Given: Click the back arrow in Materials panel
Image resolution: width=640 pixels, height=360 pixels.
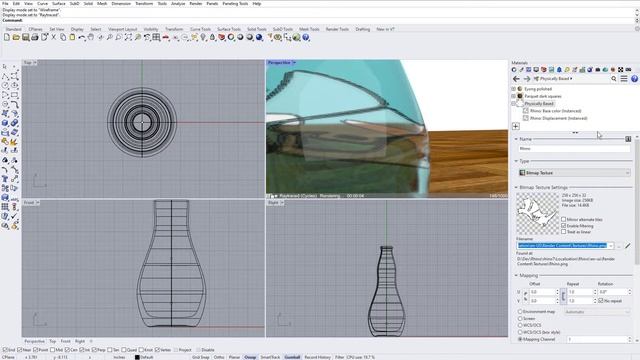Looking at the screenshot, I should pyautogui.click(x=516, y=79).
